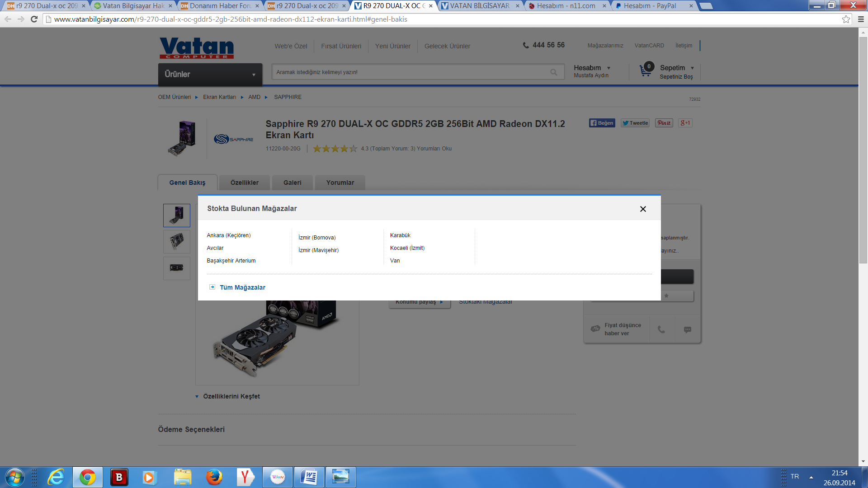The width and height of the screenshot is (868, 488).
Task: Click the Windows Start button
Action: (x=14, y=477)
